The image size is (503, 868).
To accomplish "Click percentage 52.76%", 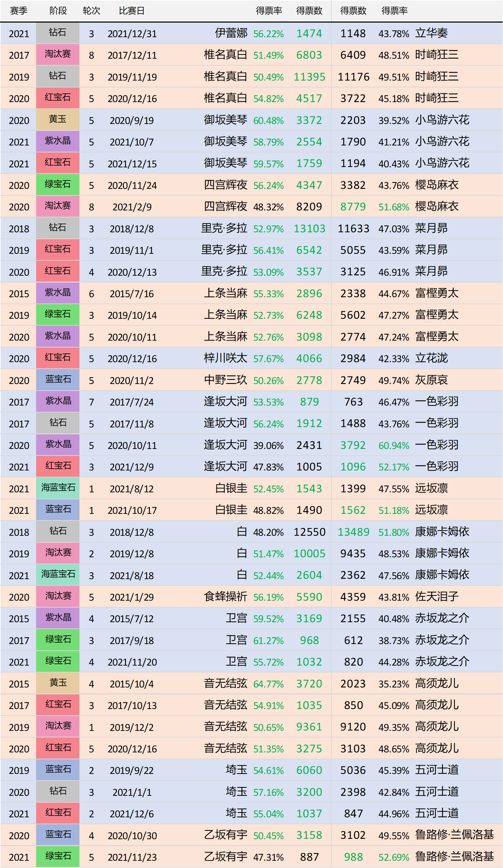I will [268, 337].
